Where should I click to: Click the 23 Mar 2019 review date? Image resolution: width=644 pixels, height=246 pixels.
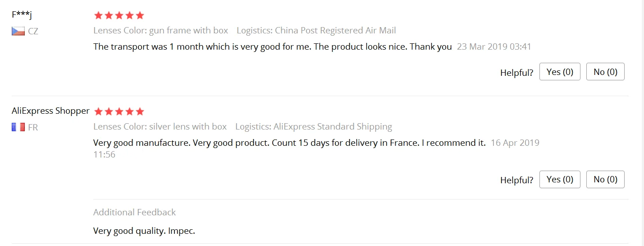pyautogui.click(x=494, y=46)
